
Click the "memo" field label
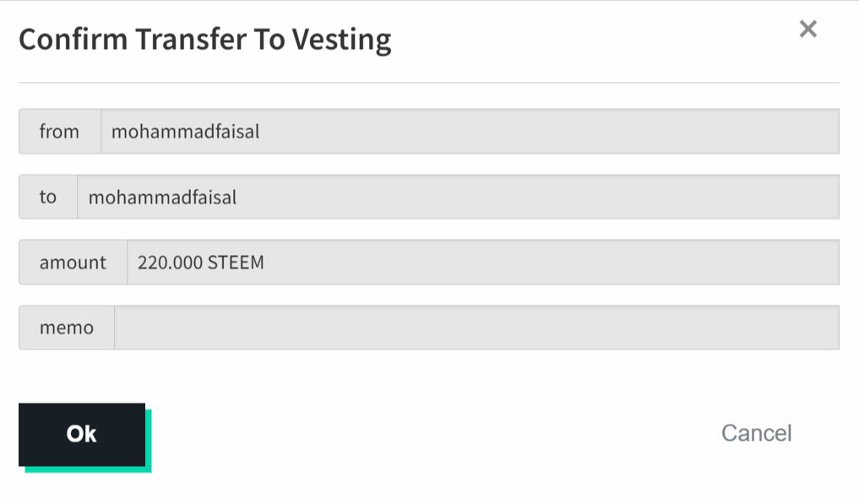[x=67, y=328]
